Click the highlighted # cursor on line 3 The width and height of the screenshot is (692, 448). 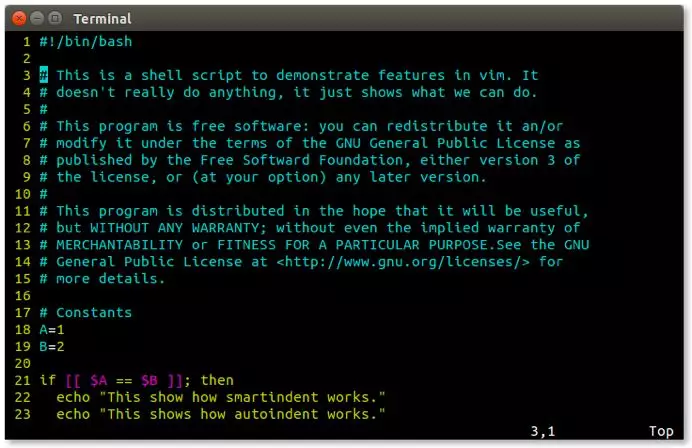pos(44,75)
